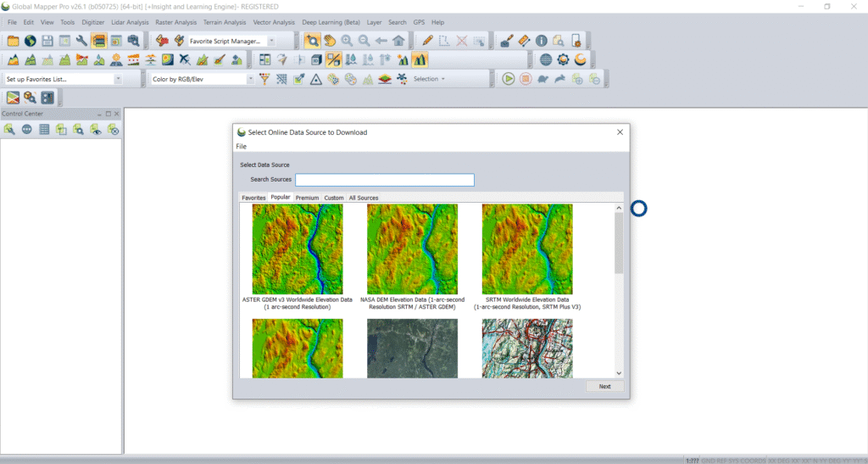Click the triangle with dot icon
The height and width of the screenshot is (464, 868).
click(x=316, y=79)
